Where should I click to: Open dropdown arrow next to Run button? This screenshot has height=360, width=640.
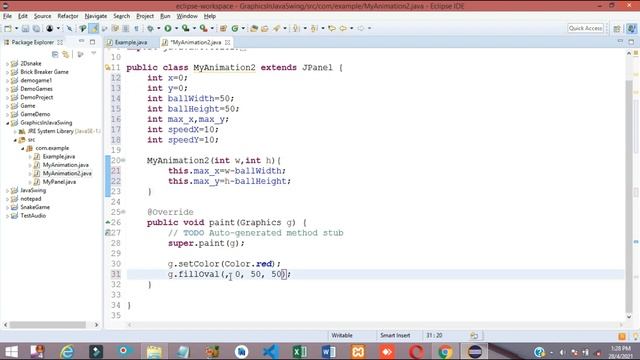tap(176, 28)
